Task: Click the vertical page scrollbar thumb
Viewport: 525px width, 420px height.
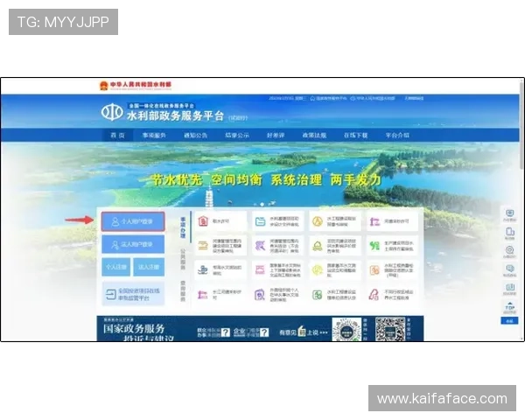Action: click(x=522, y=126)
